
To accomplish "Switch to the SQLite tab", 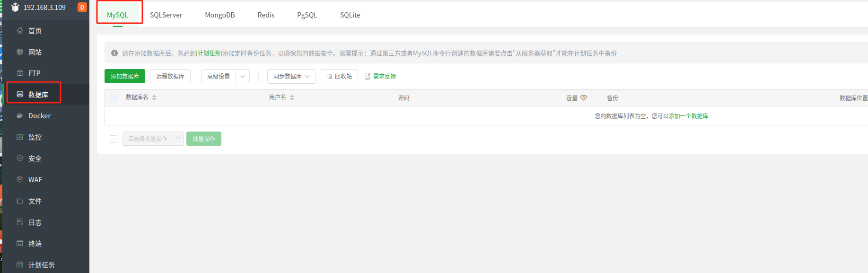I will pyautogui.click(x=350, y=15).
